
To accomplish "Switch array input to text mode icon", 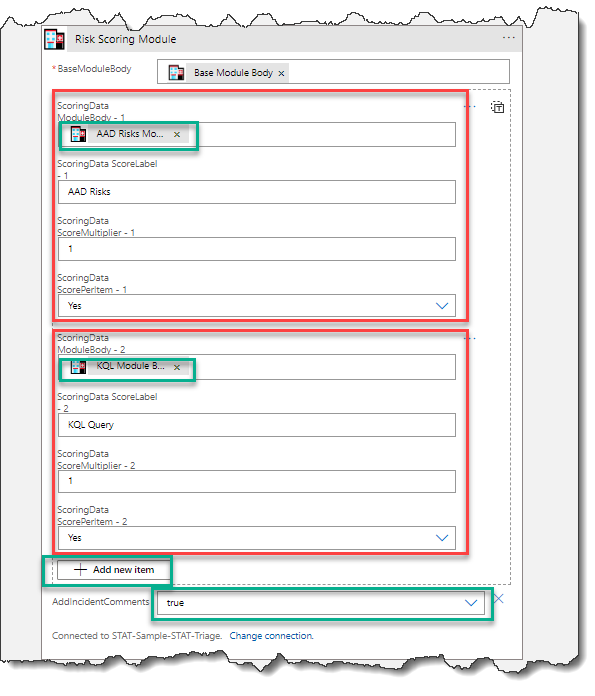I will tap(497, 107).
